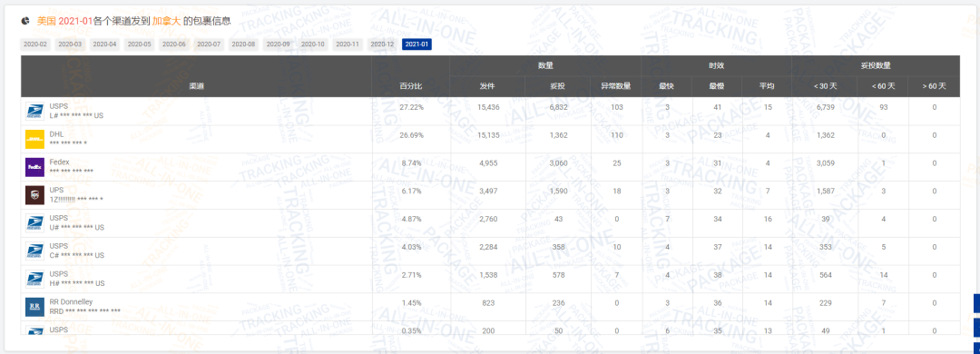The width and height of the screenshot is (980, 354).
Task: Click the 823 shipped count cell
Action: 488,302
